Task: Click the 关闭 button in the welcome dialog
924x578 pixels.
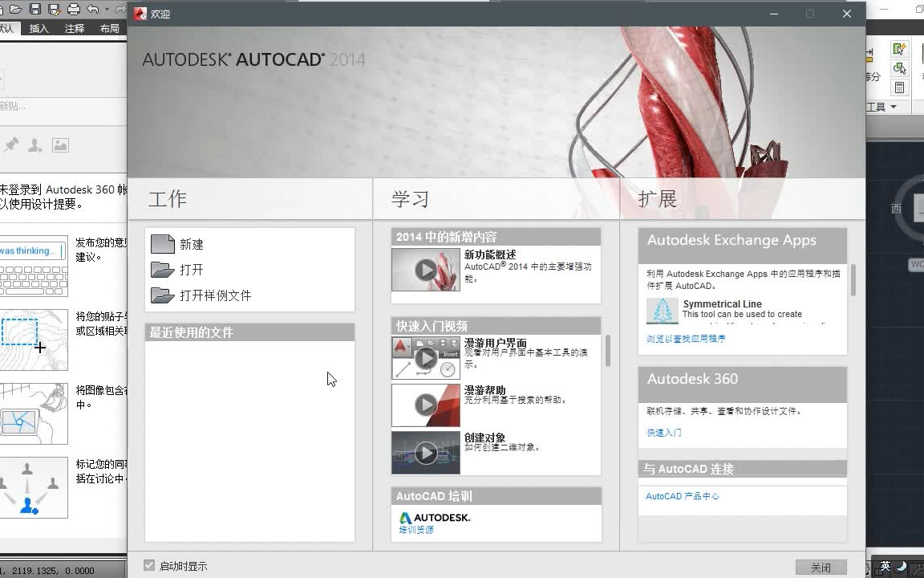Action: tap(821, 568)
